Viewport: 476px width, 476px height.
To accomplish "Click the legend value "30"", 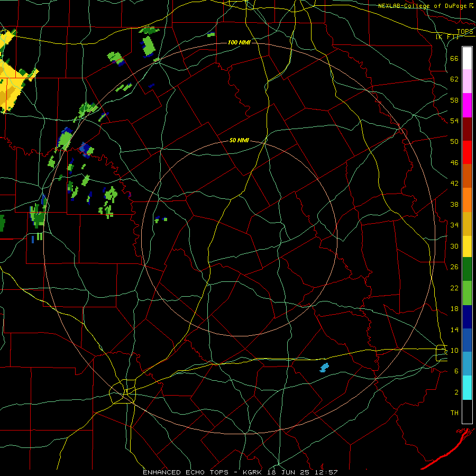I will pos(454,246).
